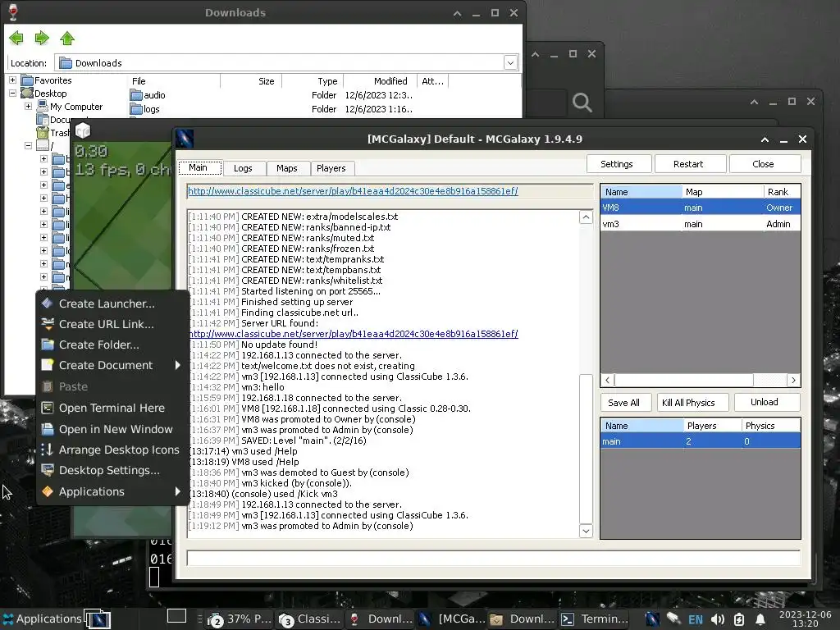Choose Open in New Window
This screenshot has width=840, height=630.
pos(112,429)
